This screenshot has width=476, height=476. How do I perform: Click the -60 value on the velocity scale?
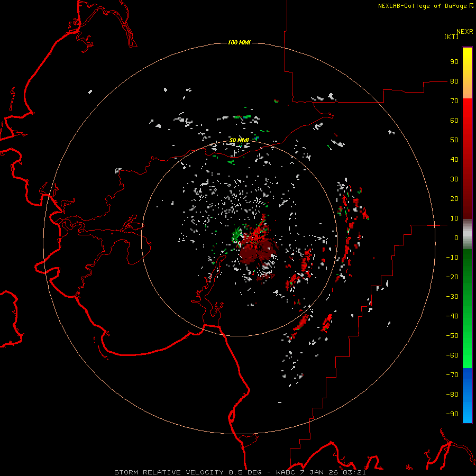[x=452, y=355]
